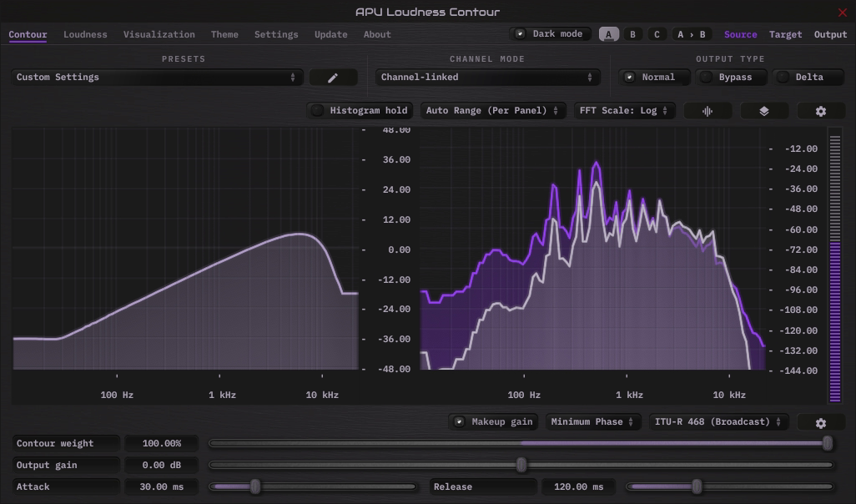Close the APU Loudness Contour window
The image size is (856, 504).
click(x=843, y=12)
